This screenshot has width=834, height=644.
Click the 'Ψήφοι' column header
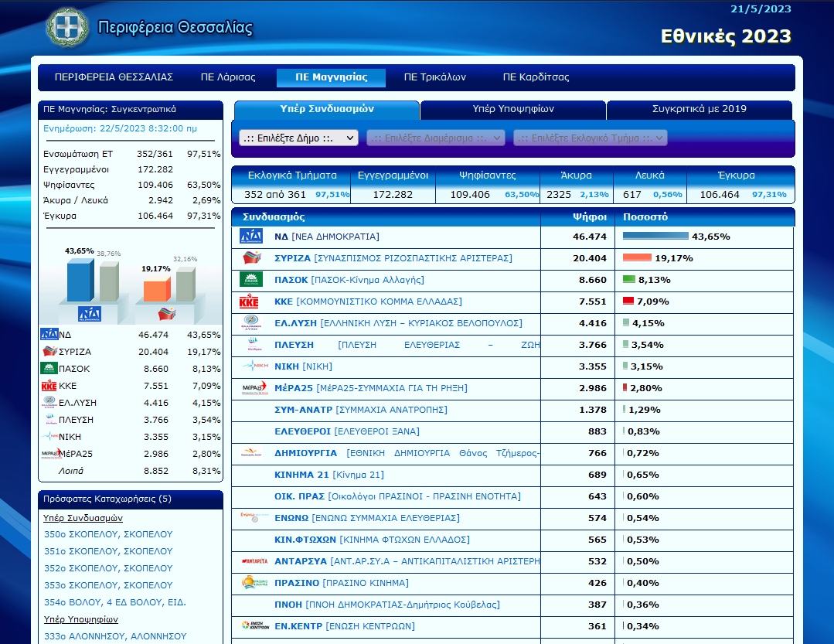pos(589,217)
